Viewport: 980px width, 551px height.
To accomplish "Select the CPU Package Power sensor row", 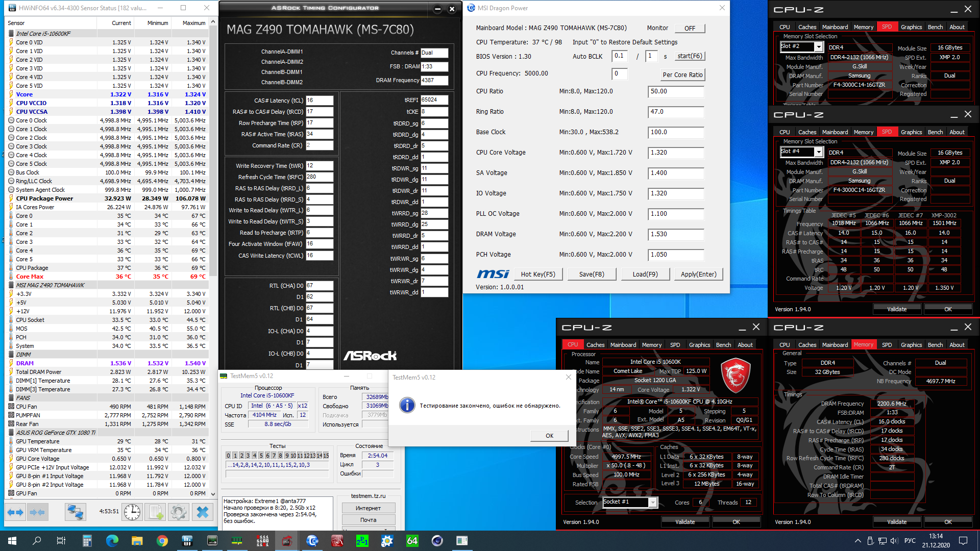I will [107, 198].
